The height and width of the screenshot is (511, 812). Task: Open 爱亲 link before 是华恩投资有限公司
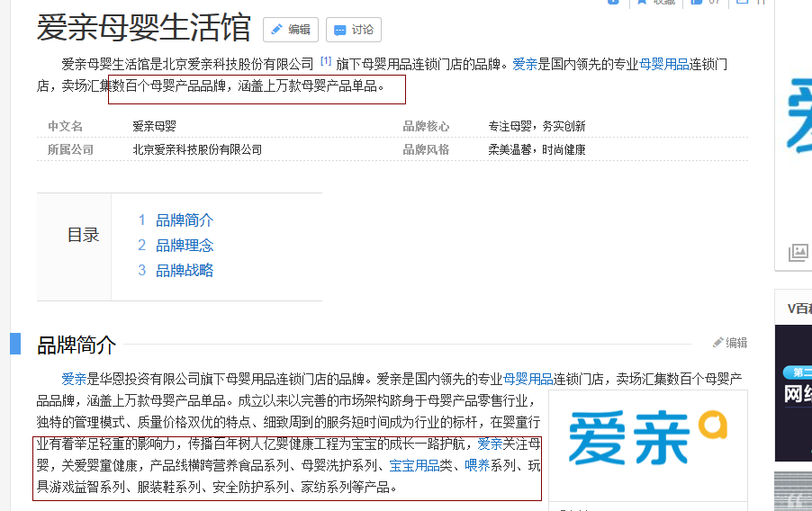click(x=74, y=379)
